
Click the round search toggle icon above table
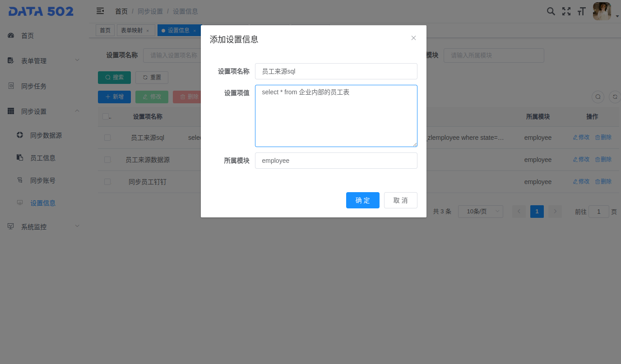pos(598,97)
